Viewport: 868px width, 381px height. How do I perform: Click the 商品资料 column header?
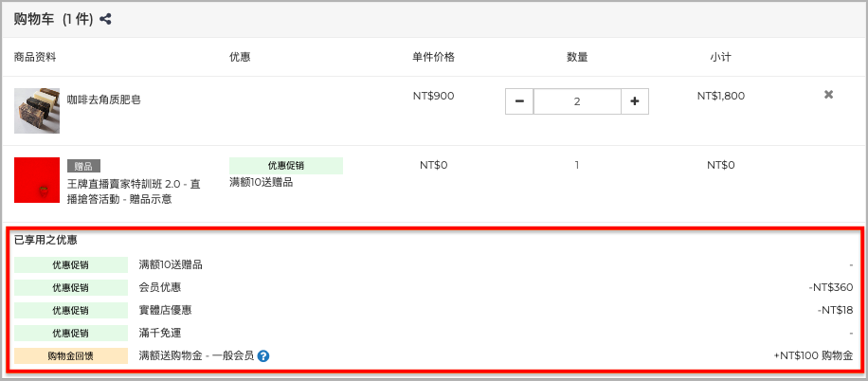click(x=35, y=57)
